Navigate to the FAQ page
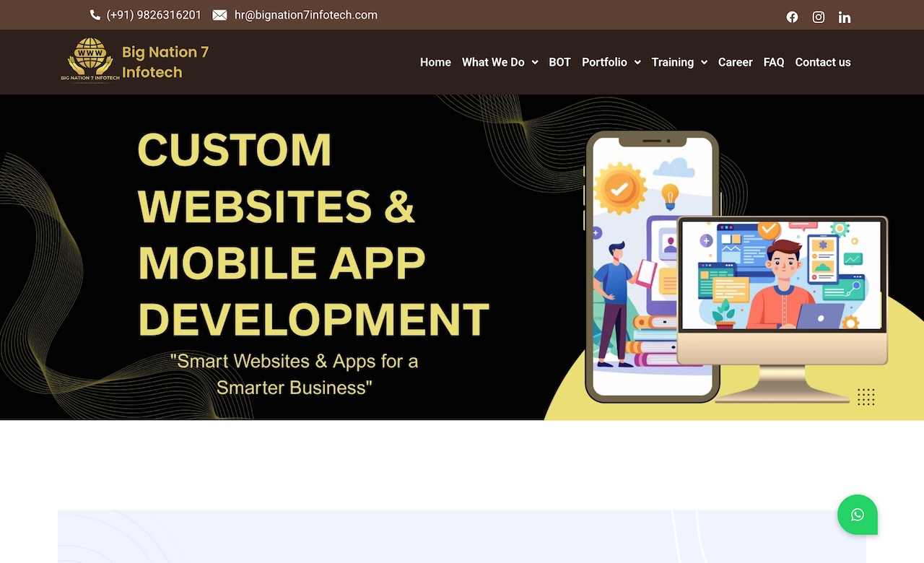The width and height of the screenshot is (924, 563). click(773, 62)
